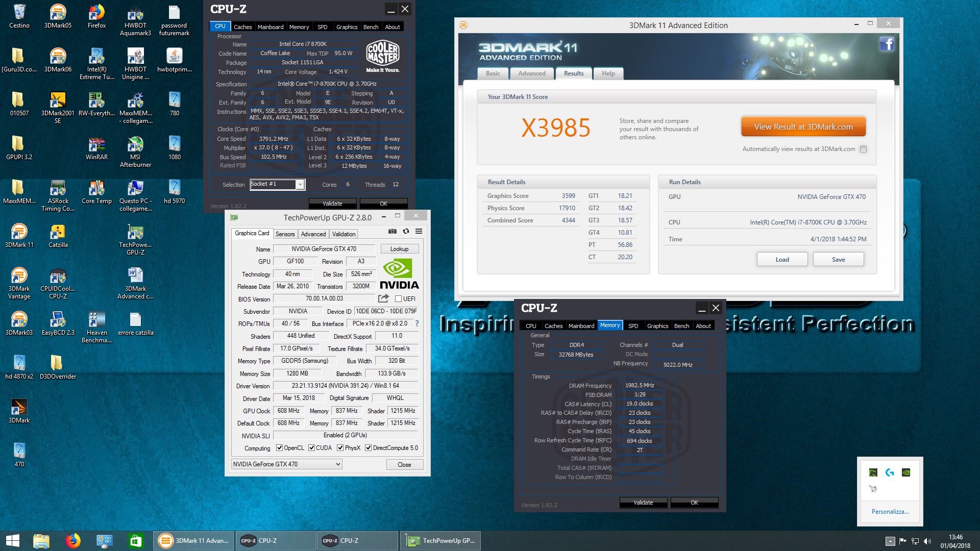Click GPU-Z refresh icon
Image resolution: width=980 pixels, height=551 pixels.
(406, 232)
